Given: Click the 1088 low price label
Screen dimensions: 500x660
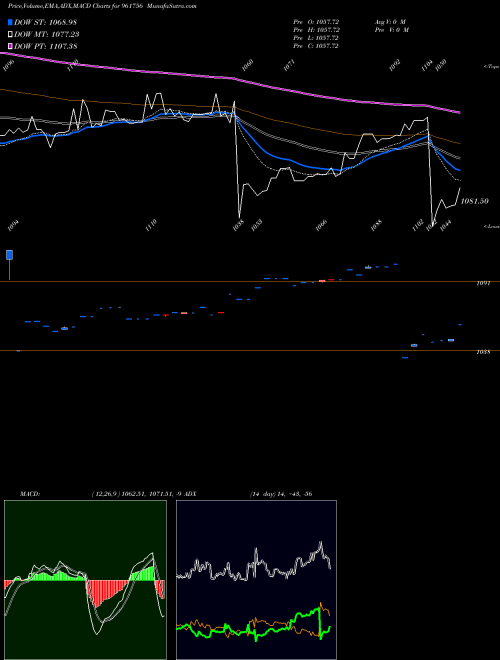Looking at the screenshot, I should [376, 225].
